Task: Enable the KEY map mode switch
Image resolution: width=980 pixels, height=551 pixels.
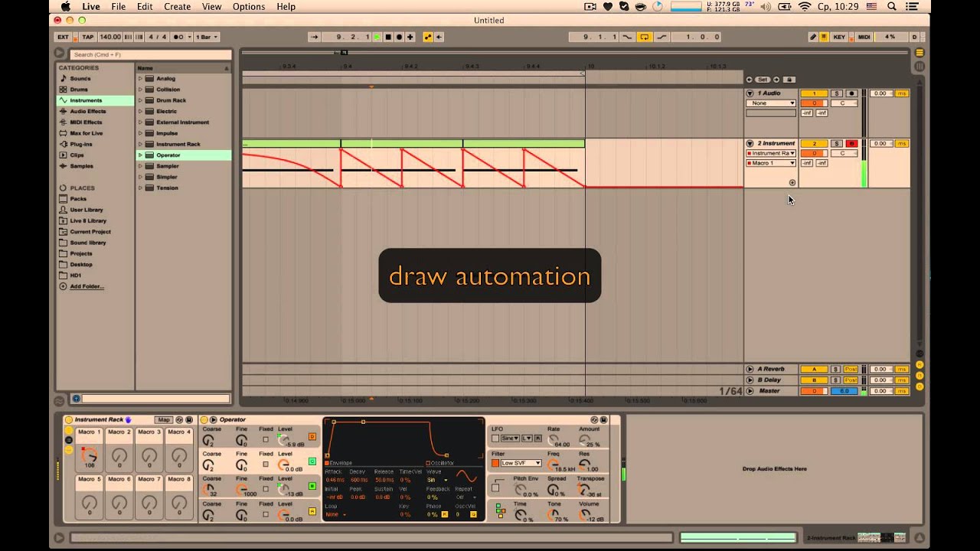Action: pyautogui.click(x=839, y=37)
